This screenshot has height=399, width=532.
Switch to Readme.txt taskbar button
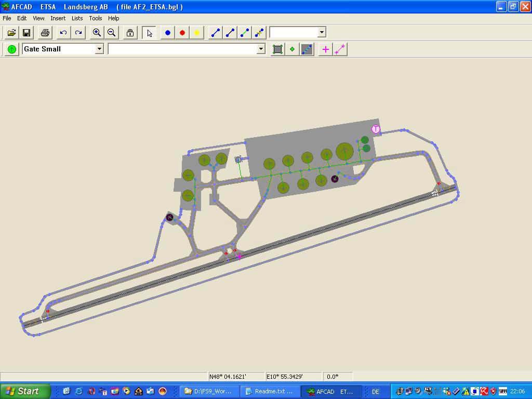coord(269,391)
